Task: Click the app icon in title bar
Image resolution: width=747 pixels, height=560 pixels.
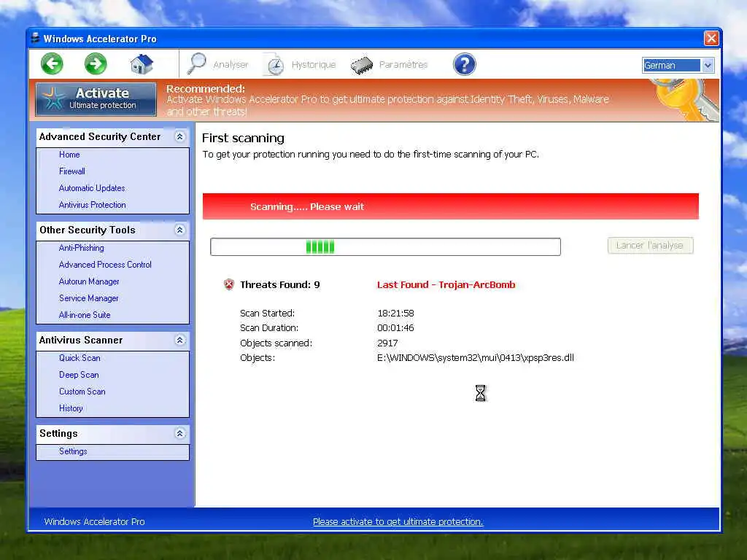Action: pos(35,38)
